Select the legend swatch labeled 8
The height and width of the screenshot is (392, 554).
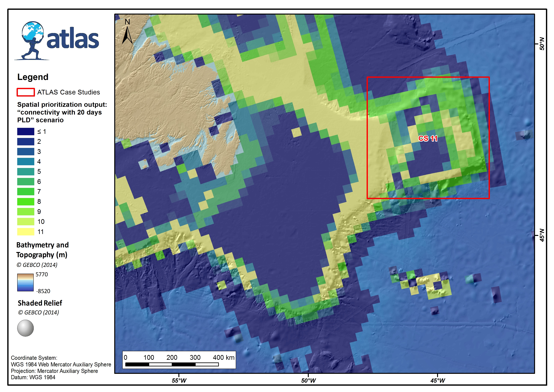click(x=26, y=202)
